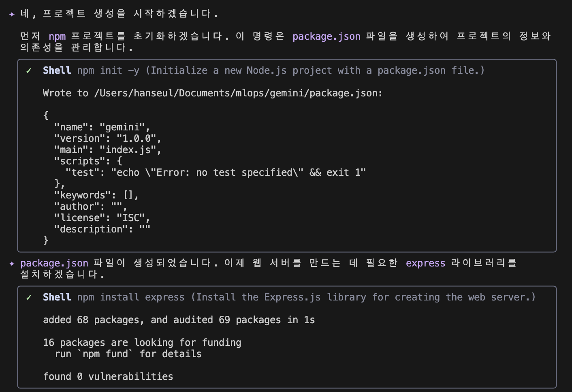Click the purple package.json text in first paragraph
The width and height of the screenshot is (572, 392).
coord(327,36)
